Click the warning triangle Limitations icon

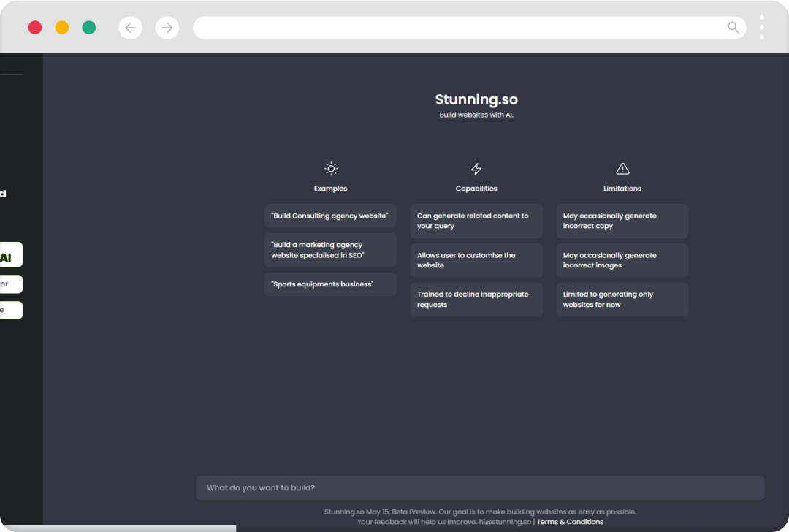point(622,169)
